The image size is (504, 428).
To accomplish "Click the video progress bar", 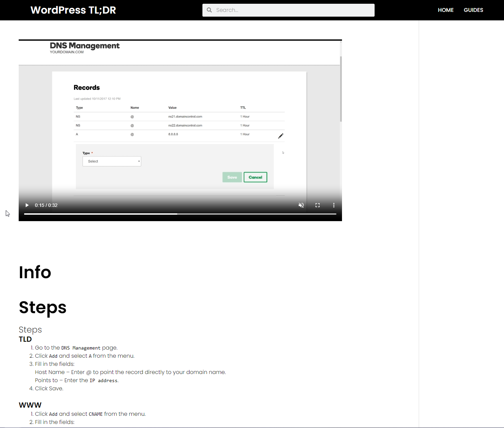I will coord(180,214).
